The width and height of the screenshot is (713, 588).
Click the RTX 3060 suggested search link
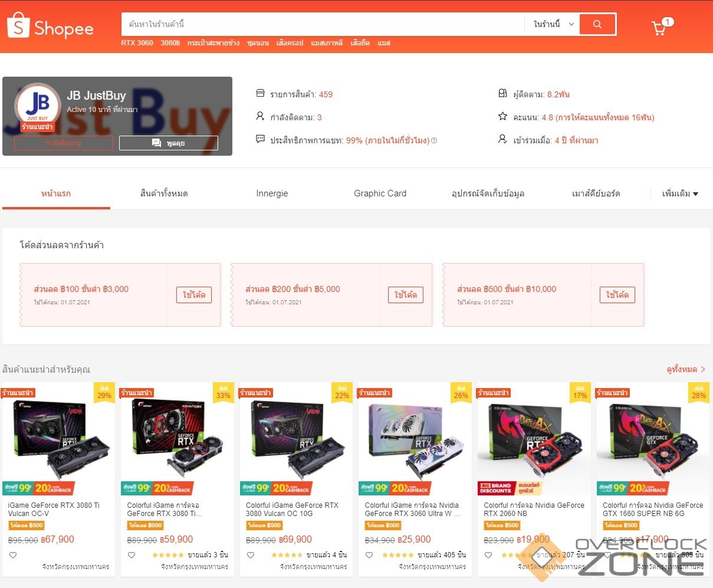tap(137, 43)
